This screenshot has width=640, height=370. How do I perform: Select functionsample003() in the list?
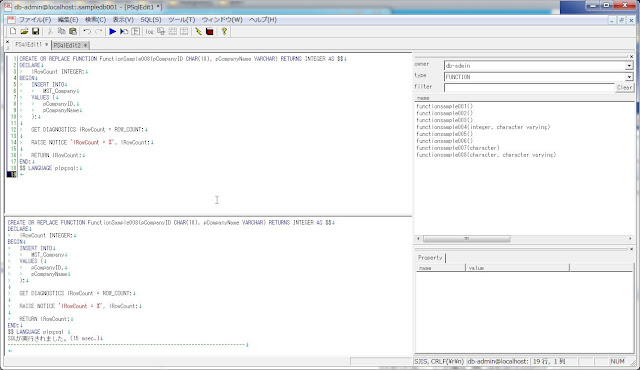pyautogui.click(x=444, y=120)
